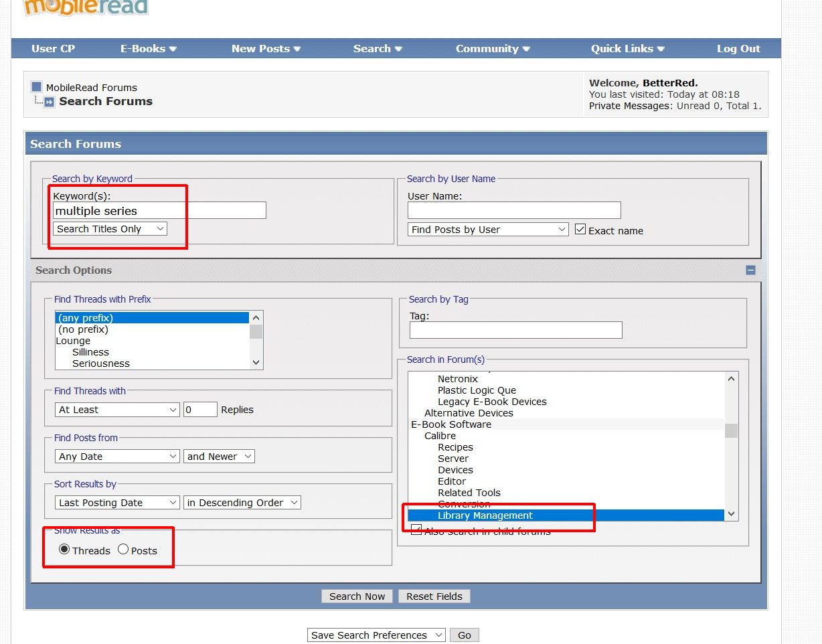Image resolution: width=822 pixels, height=644 pixels.
Task: Click the Reset Fields button
Action: click(434, 596)
